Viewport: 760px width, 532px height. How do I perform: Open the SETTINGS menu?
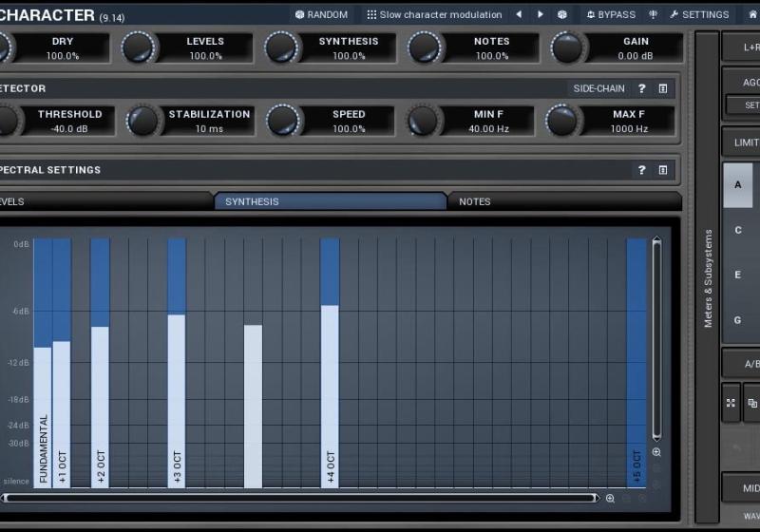pyautogui.click(x=699, y=14)
